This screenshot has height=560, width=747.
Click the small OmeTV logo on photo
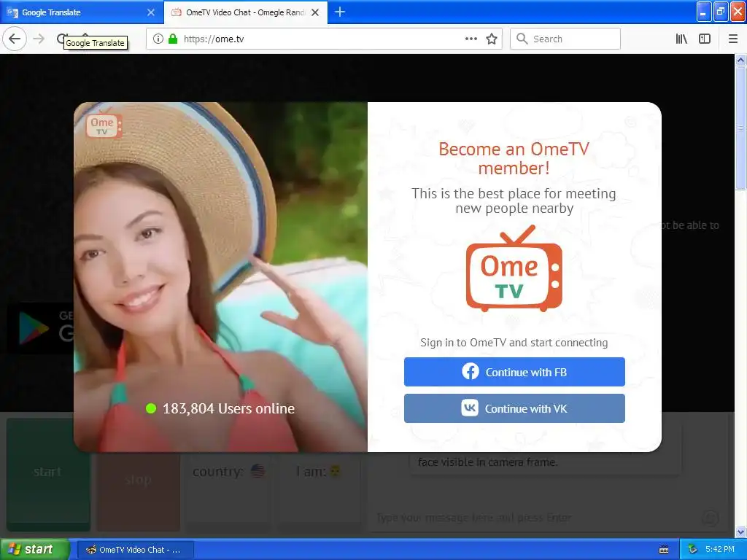[x=104, y=125]
